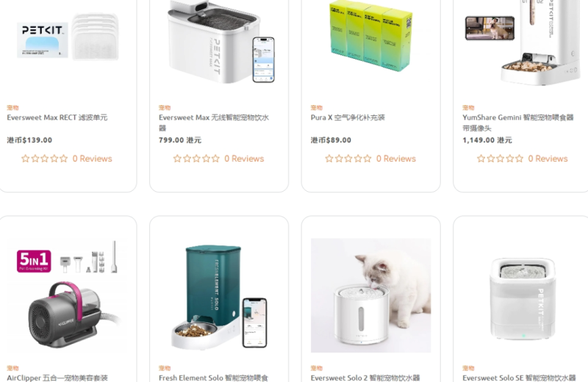Open Fresh Element Solo feeder image
588x382 pixels.
(219, 295)
